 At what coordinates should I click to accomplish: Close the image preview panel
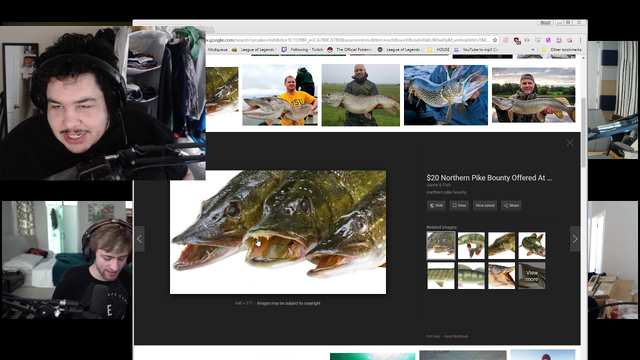[x=570, y=143]
